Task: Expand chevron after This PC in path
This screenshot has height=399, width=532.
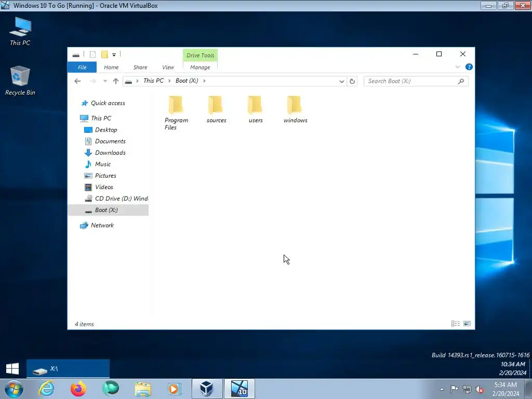Action: click(169, 81)
